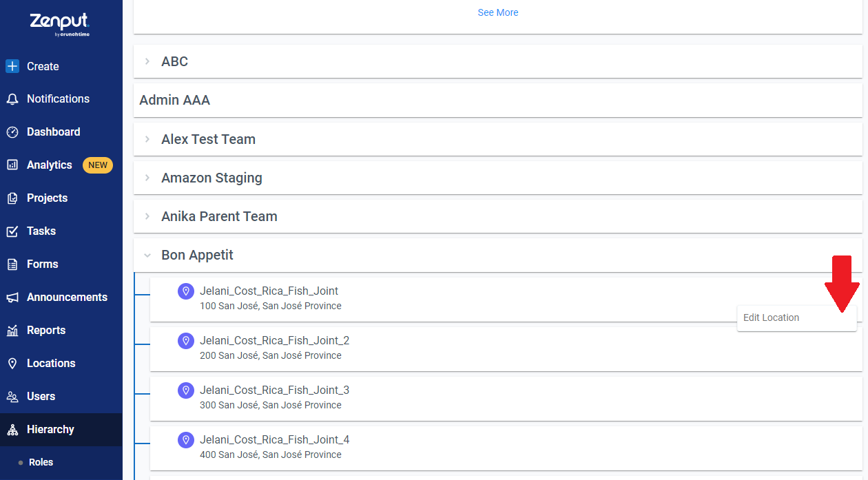The image size is (868, 480).
Task: Expand Amazon Staging team chevron
Action: 147,178
